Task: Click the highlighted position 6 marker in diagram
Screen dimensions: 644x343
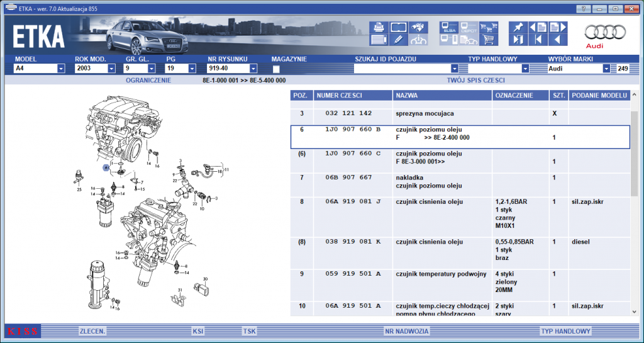Action: pos(106,167)
